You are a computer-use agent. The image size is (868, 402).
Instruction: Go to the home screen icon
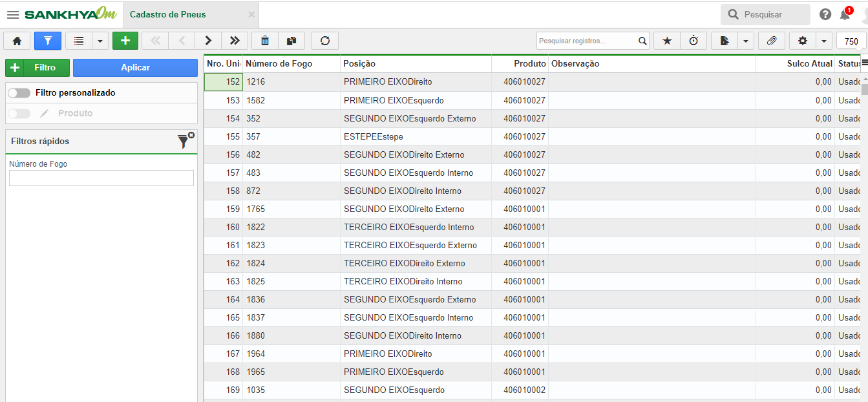17,41
